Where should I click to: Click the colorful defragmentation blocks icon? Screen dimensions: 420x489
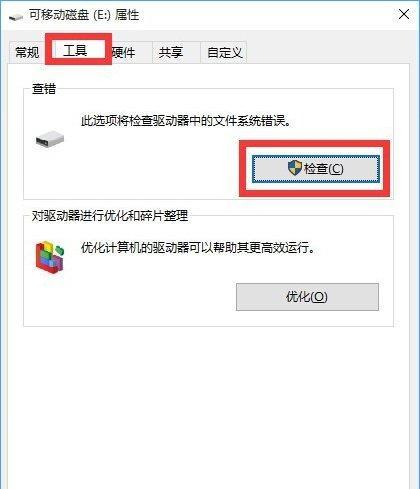point(50,256)
